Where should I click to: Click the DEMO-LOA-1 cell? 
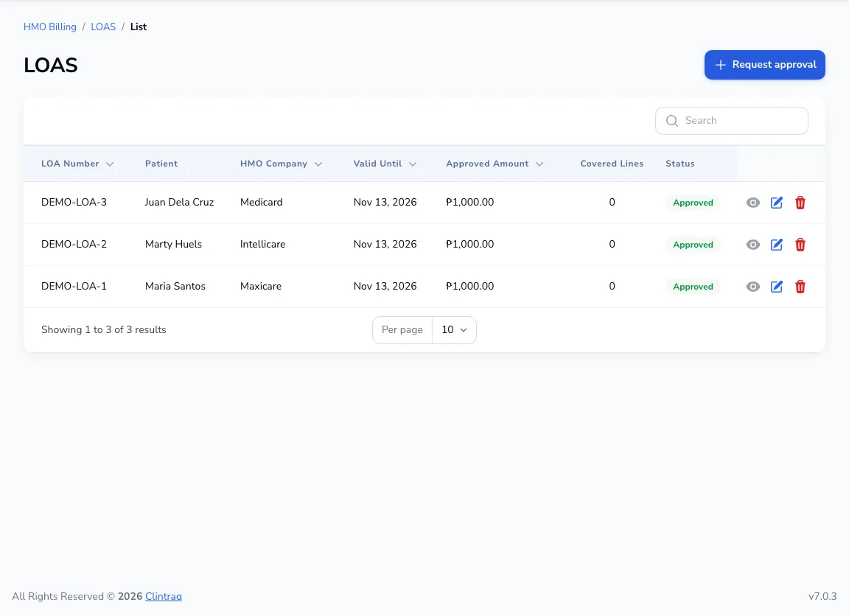[74, 287]
